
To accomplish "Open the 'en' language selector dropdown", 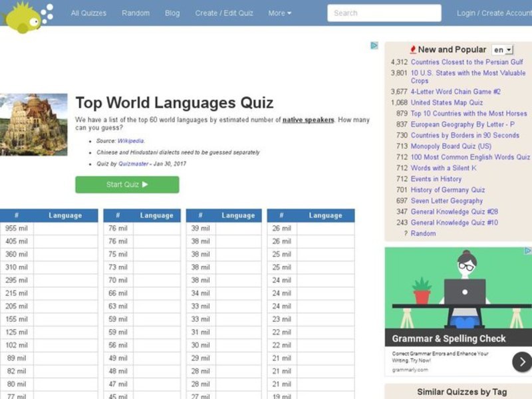I will pyautogui.click(x=503, y=49).
